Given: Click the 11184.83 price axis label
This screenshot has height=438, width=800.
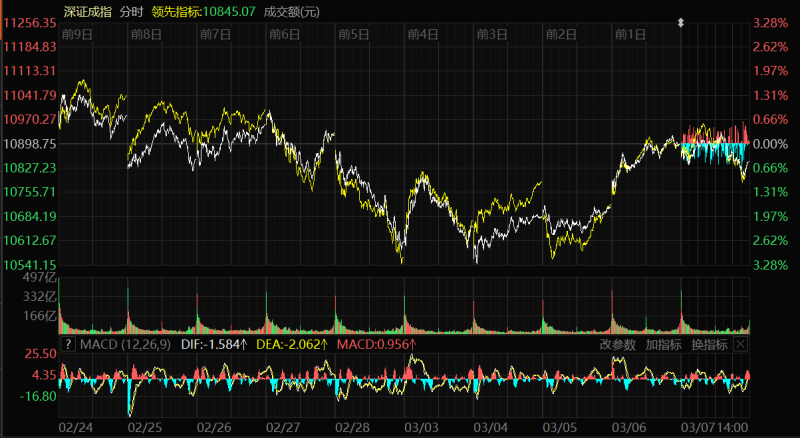Looking at the screenshot, I should pyautogui.click(x=30, y=47).
